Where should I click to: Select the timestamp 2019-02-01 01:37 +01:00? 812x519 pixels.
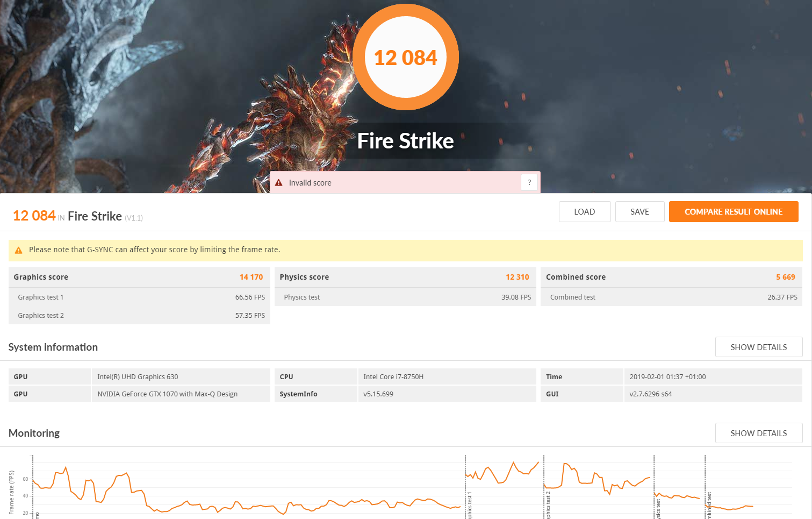coord(667,377)
